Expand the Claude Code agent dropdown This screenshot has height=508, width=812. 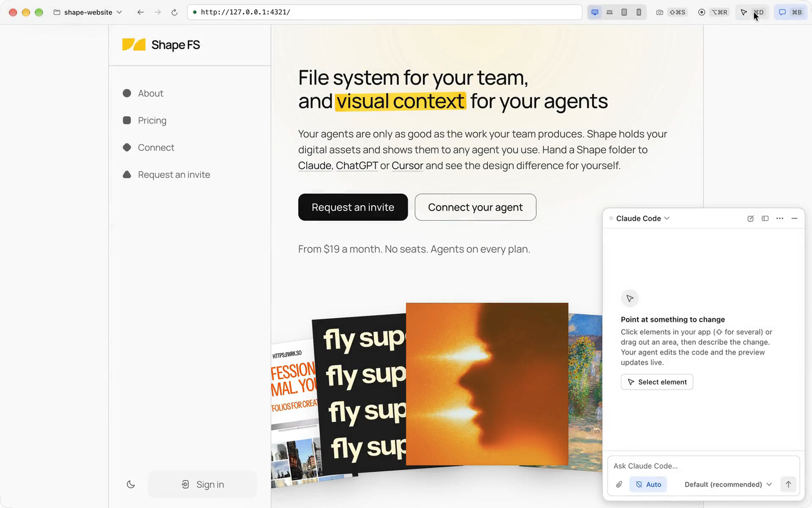click(x=642, y=218)
